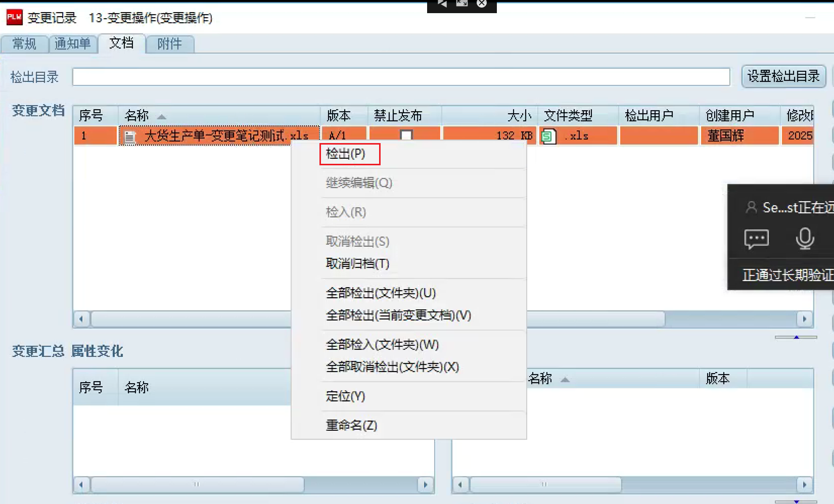The width and height of the screenshot is (834, 504).
Task: Click left arrow of lower right table scrollbar
Action: click(x=460, y=484)
